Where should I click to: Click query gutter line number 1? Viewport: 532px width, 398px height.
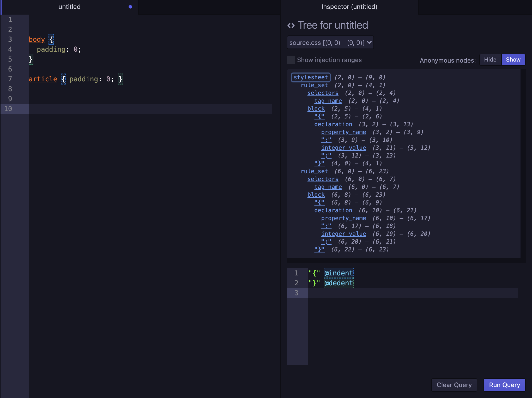[x=296, y=273]
